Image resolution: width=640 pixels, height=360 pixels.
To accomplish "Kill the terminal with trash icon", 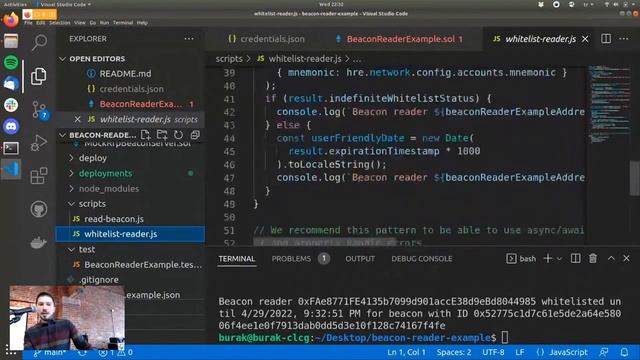I will coord(593,258).
